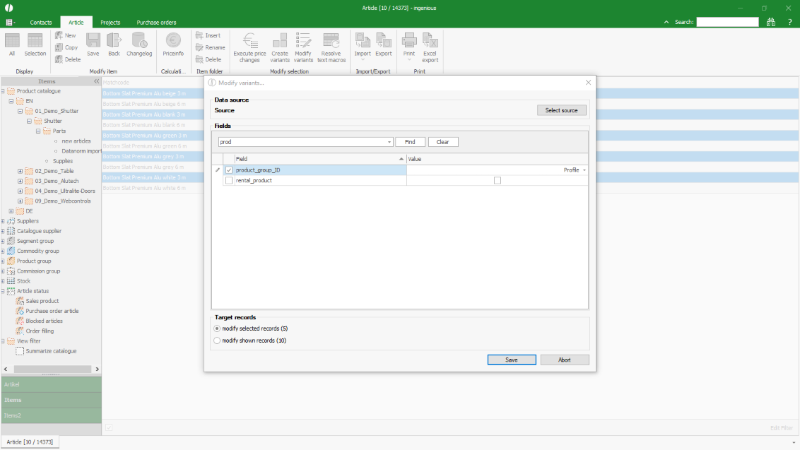Click the Save ribbon icon
800x450 pixels.
pos(93,44)
